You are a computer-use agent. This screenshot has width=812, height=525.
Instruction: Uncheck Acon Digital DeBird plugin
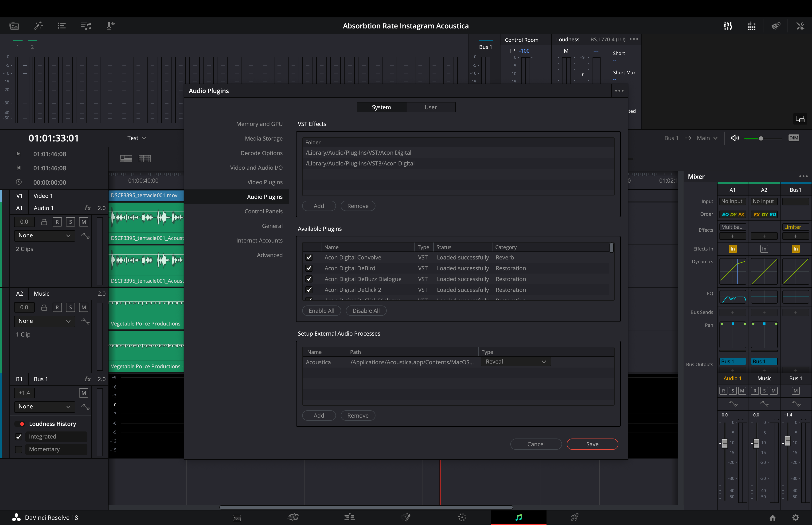309,268
